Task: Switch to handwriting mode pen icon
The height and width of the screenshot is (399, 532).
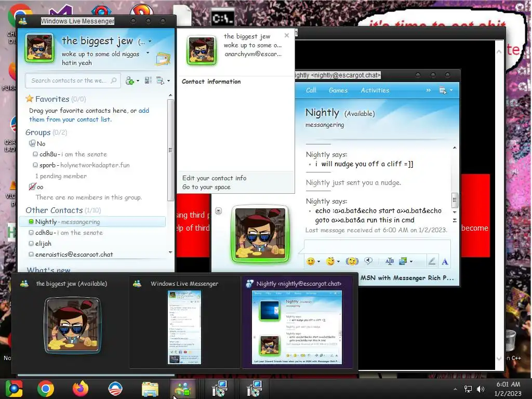Action: [x=432, y=261]
